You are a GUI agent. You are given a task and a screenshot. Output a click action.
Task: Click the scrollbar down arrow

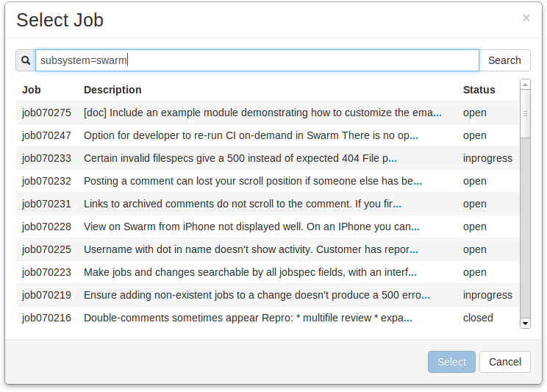[525, 323]
